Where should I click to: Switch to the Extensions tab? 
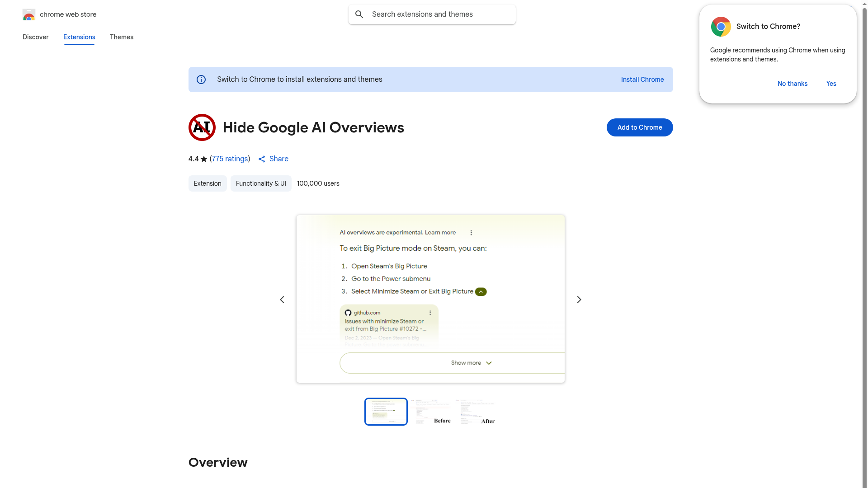(79, 37)
